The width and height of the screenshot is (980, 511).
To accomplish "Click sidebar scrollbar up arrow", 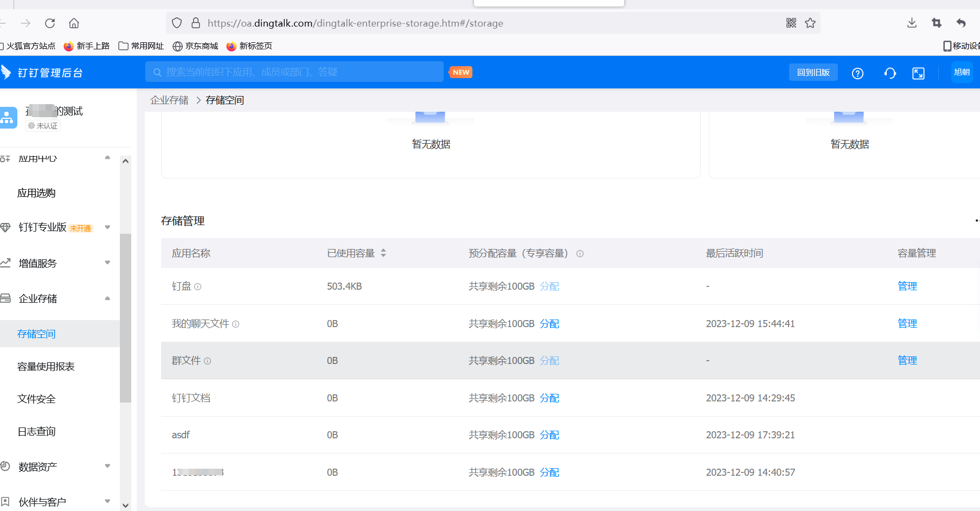I will coord(125,161).
